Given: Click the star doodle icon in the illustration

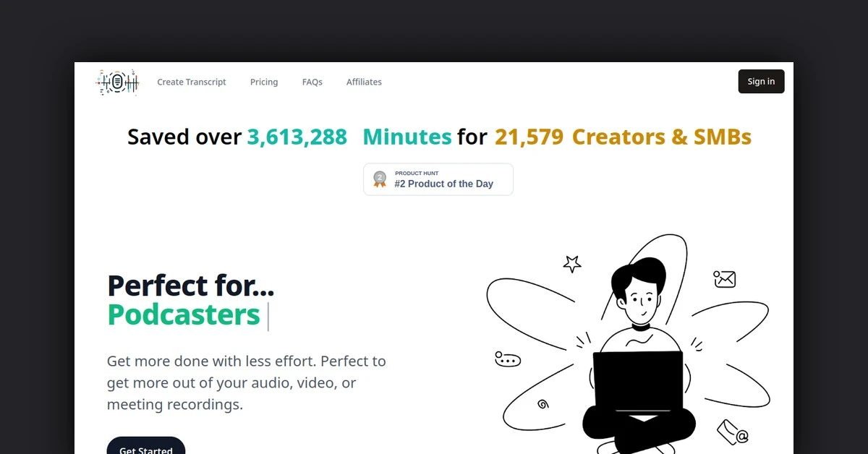Looking at the screenshot, I should pyautogui.click(x=572, y=264).
